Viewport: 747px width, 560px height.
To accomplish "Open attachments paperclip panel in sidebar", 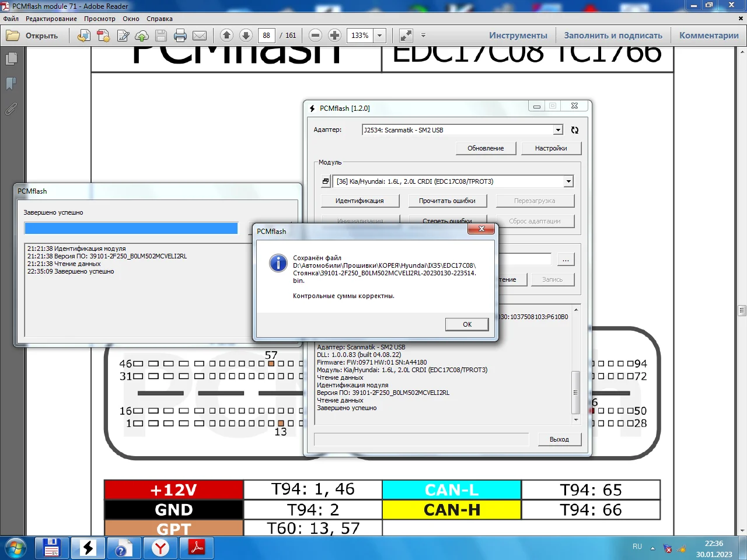I will coord(11,108).
